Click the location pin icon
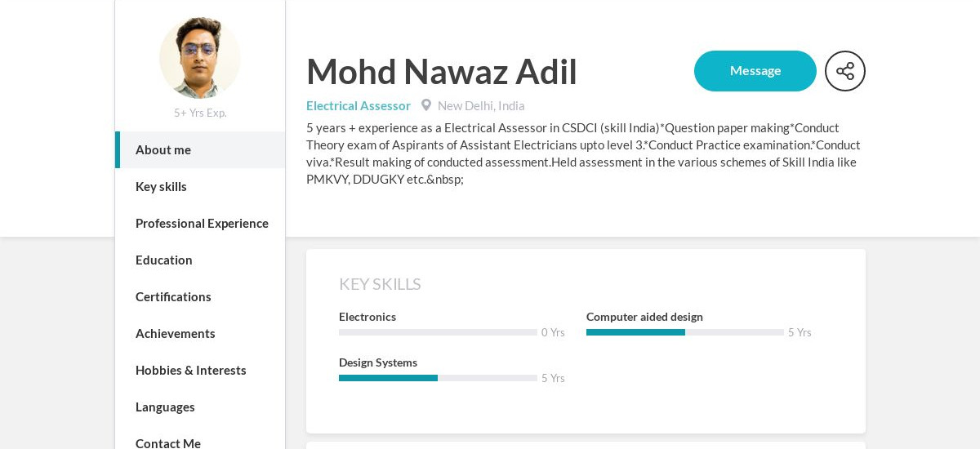 (426, 105)
